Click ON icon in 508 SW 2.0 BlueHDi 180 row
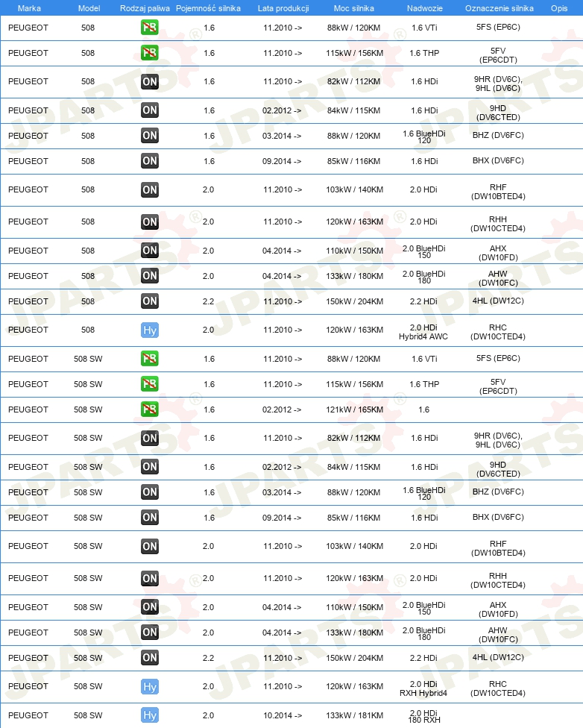This screenshot has width=583, height=728. coord(149,633)
